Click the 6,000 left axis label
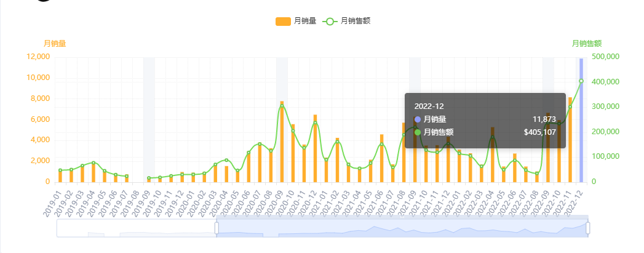The width and height of the screenshot is (644, 253). point(39,119)
